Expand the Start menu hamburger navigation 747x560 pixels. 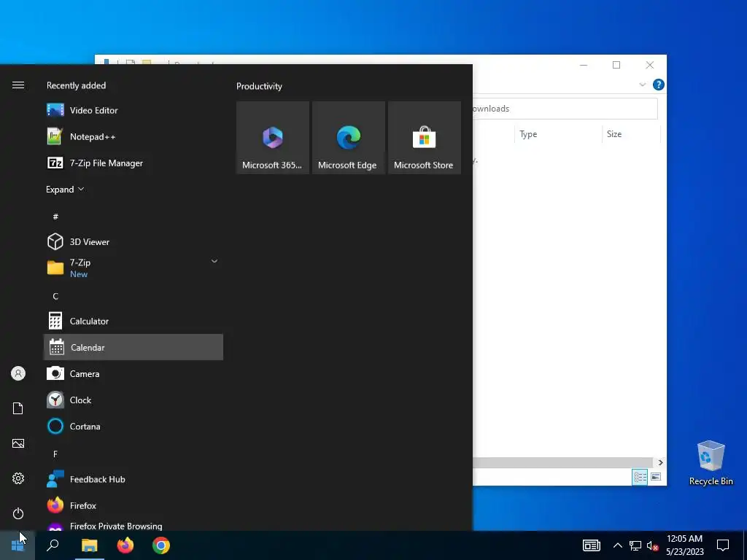point(18,85)
